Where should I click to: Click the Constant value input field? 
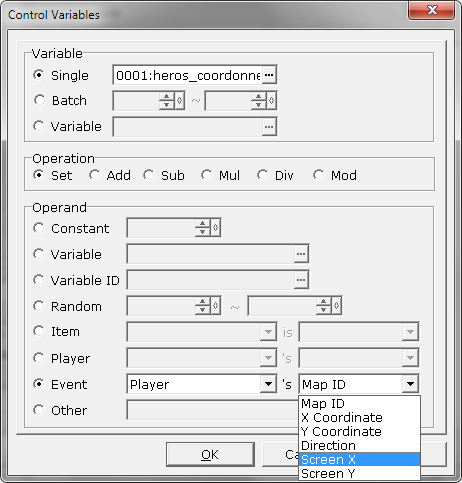161,228
